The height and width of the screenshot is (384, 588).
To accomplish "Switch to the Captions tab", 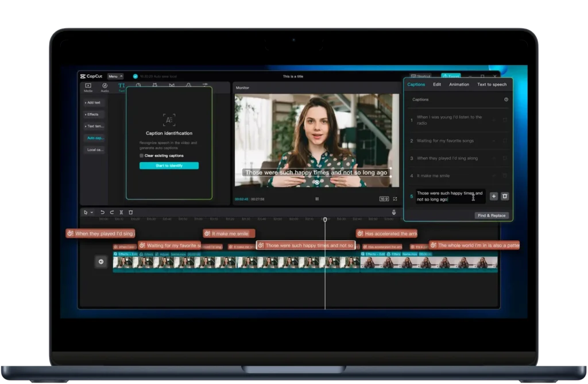I will (x=416, y=85).
